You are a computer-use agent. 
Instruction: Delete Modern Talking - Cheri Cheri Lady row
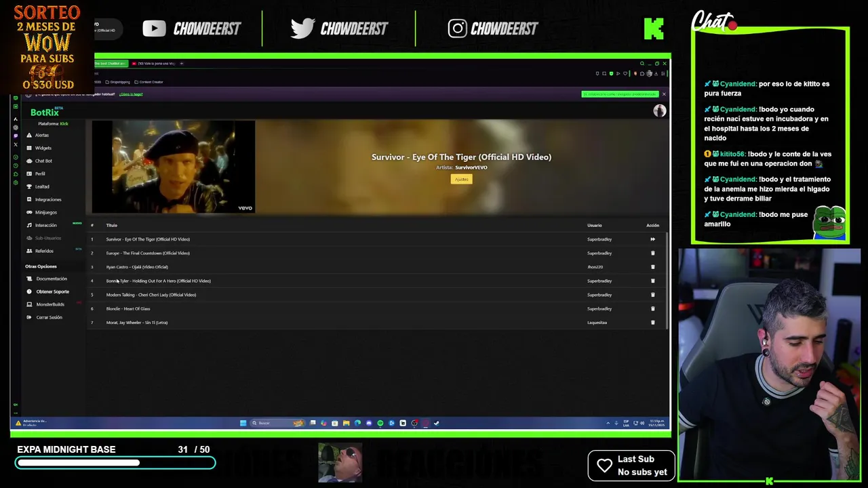[652, 295]
